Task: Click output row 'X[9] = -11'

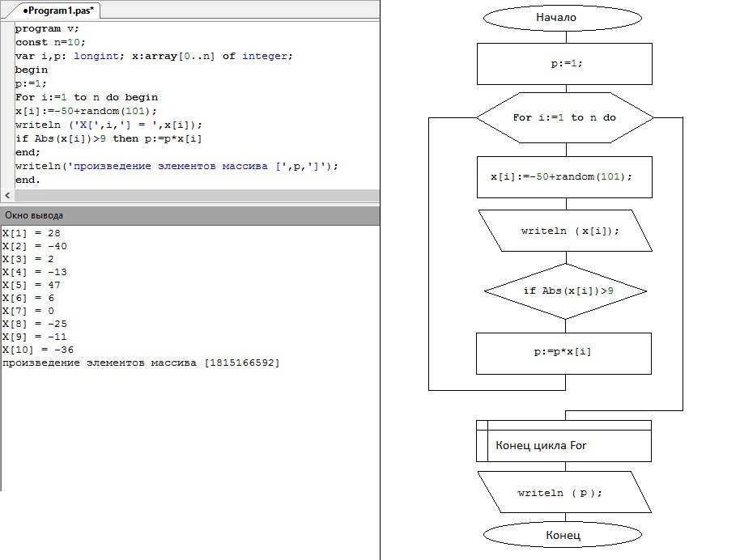Action: tap(35, 337)
